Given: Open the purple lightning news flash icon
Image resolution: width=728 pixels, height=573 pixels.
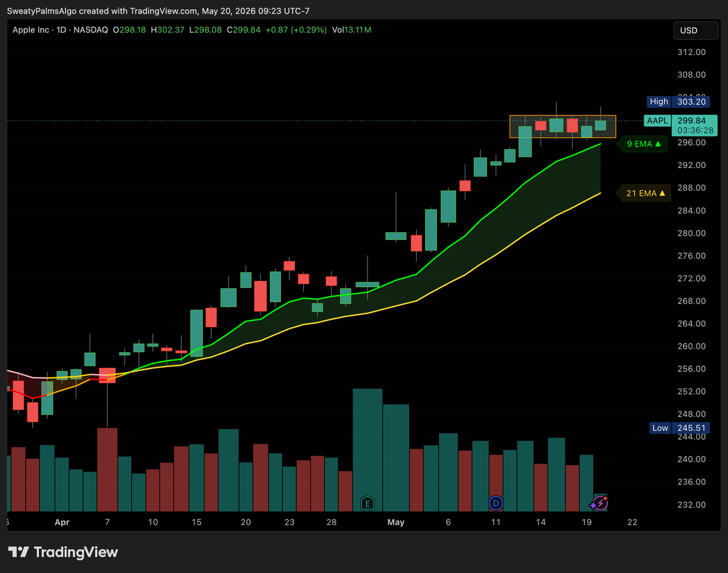Looking at the screenshot, I should [599, 503].
